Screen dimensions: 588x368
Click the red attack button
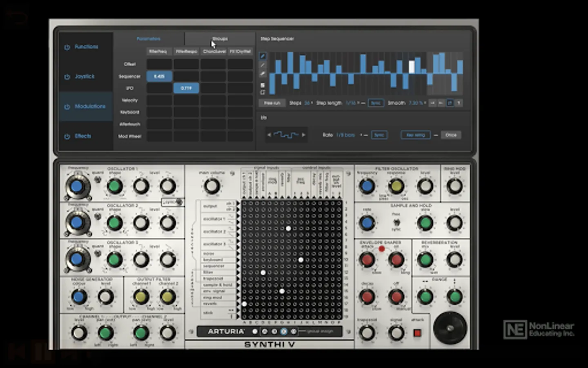417,333
